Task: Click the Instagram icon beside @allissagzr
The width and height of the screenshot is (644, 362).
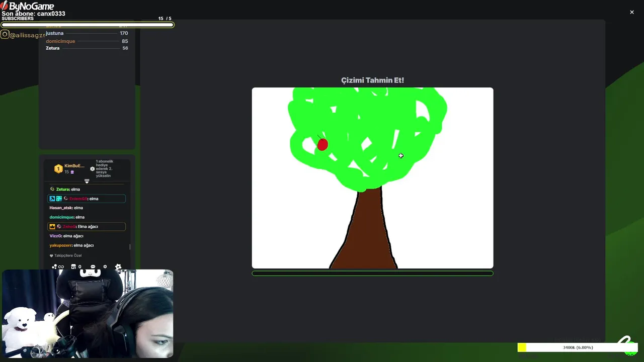Action: [x=5, y=35]
